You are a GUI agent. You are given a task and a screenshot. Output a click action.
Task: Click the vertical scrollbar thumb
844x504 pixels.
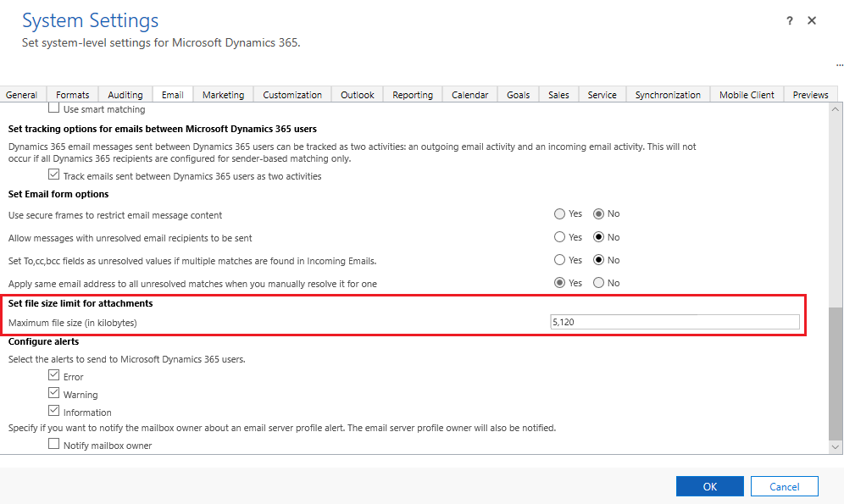(836, 374)
